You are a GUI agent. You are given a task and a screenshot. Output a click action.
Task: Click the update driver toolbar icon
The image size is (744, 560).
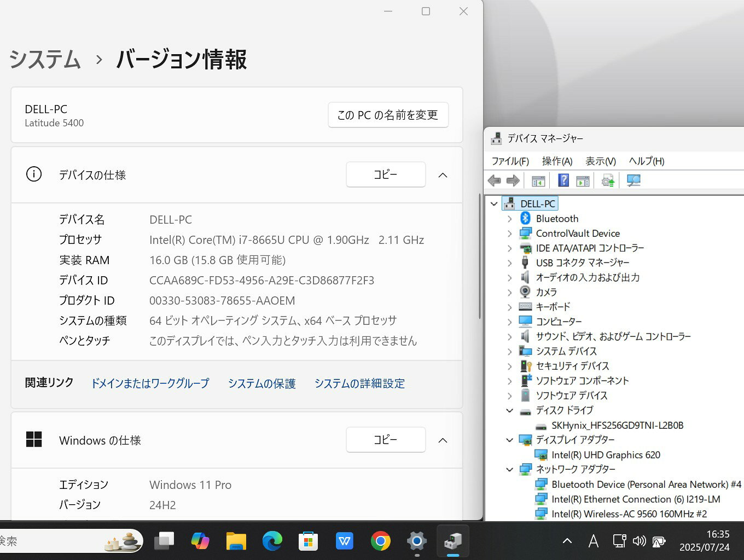608,180
